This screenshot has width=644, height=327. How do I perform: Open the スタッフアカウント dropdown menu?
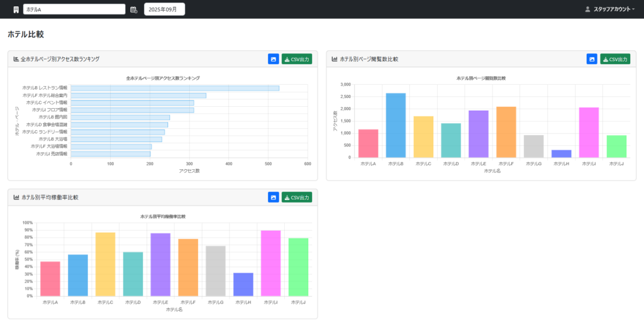click(x=610, y=9)
